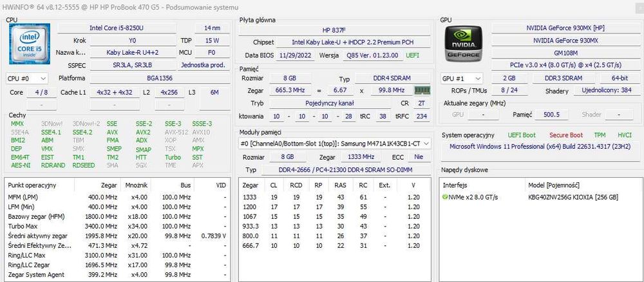The height and width of the screenshot is (282, 644).
Task: Click the GM108M GPU codename field
Action: click(x=565, y=53)
